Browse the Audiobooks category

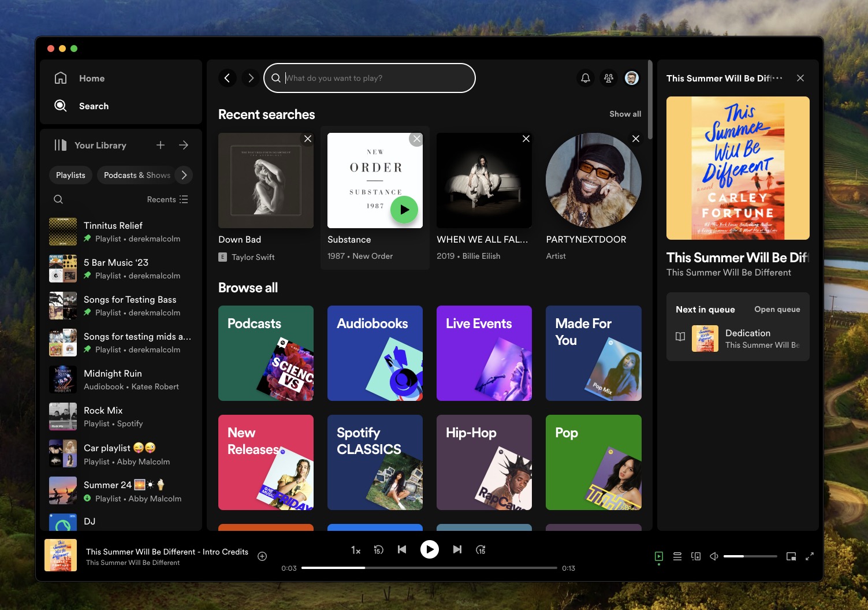tap(375, 353)
